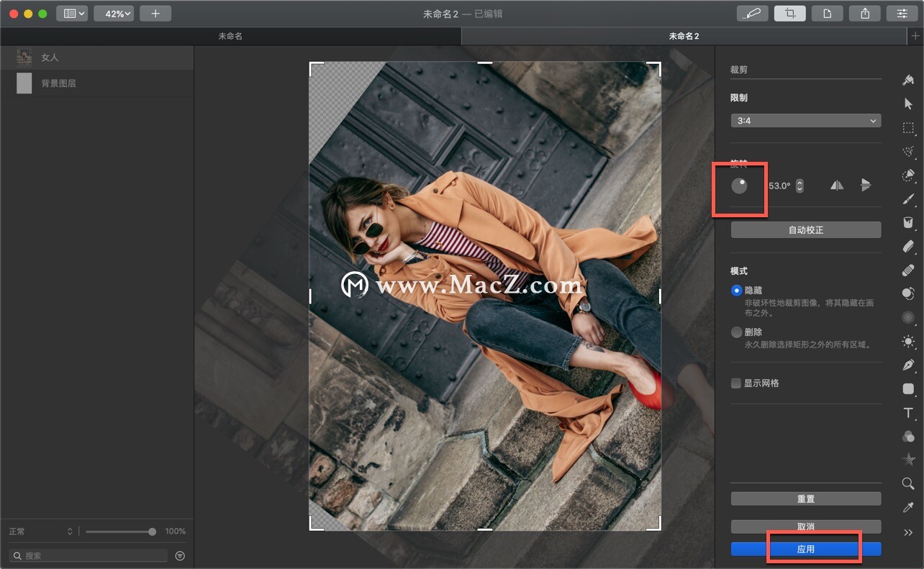The height and width of the screenshot is (569, 924).
Task: Select the rounded-square Shape tool
Action: 908,388
